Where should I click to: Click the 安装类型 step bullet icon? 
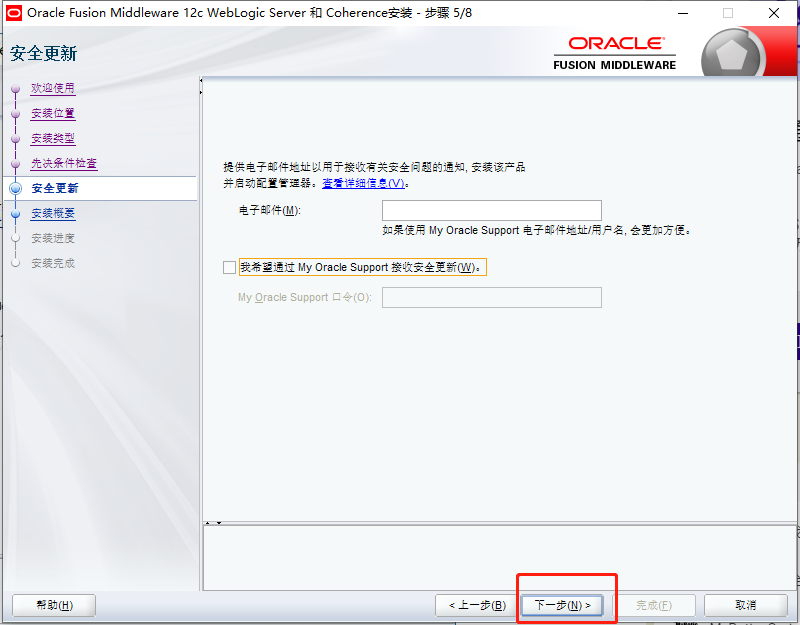(x=16, y=138)
